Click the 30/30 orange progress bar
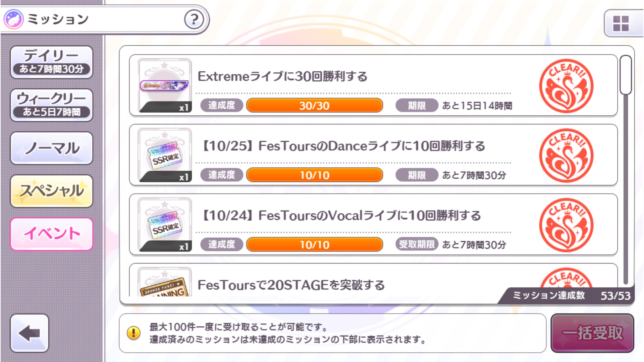The height and width of the screenshot is (362, 644). coord(314,106)
